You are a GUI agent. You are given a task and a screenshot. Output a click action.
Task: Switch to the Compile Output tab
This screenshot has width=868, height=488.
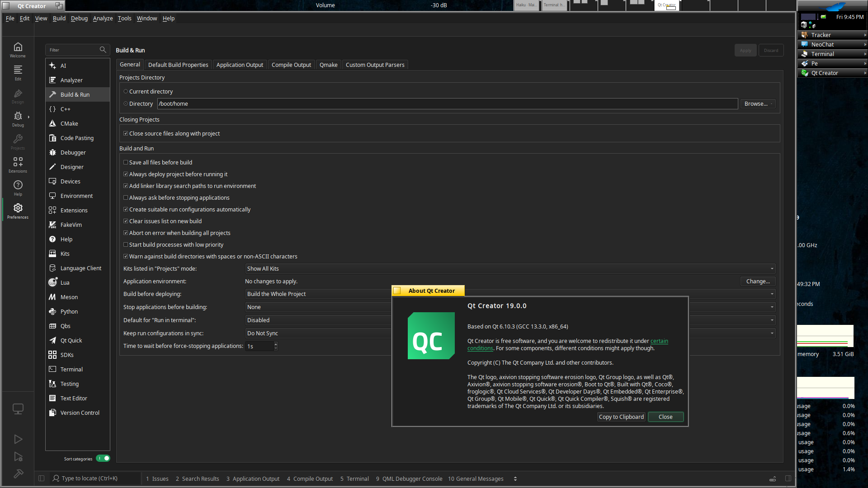pyautogui.click(x=291, y=65)
